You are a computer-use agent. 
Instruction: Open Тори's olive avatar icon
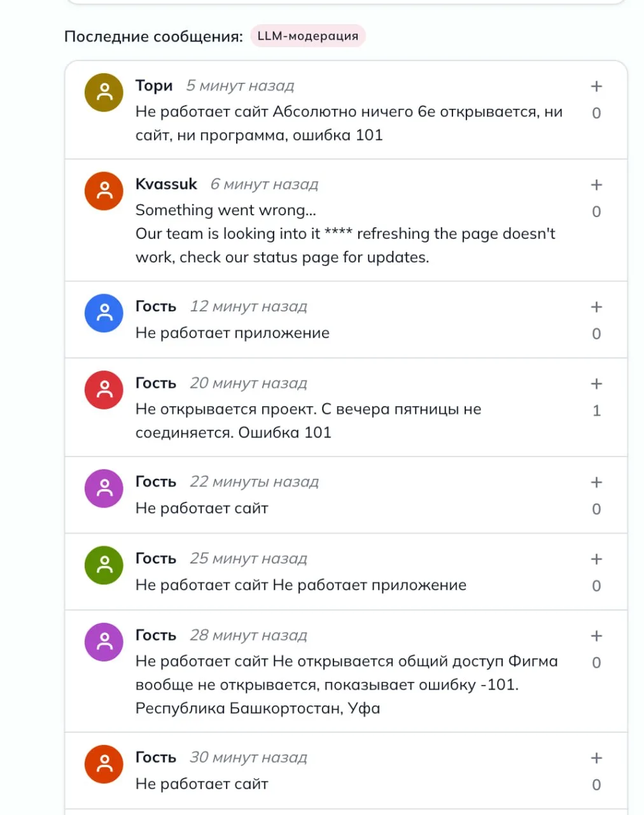(104, 92)
